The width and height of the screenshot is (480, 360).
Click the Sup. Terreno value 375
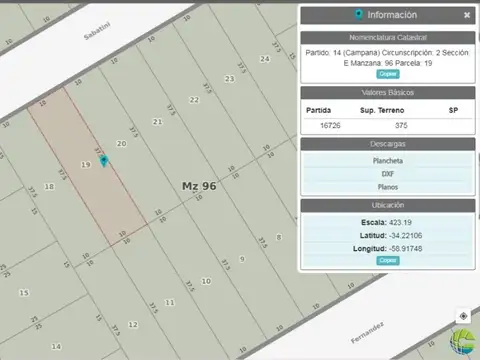tap(401, 126)
